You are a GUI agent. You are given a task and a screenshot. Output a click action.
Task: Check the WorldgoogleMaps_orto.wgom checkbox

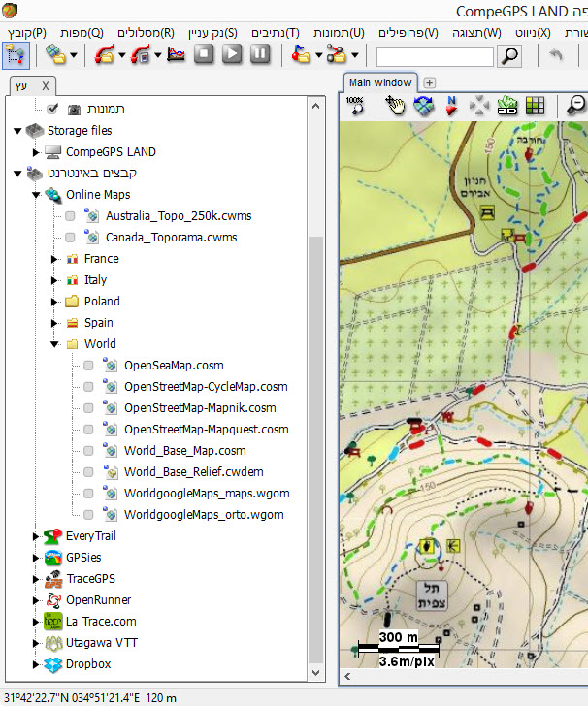click(x=88, y=515)
